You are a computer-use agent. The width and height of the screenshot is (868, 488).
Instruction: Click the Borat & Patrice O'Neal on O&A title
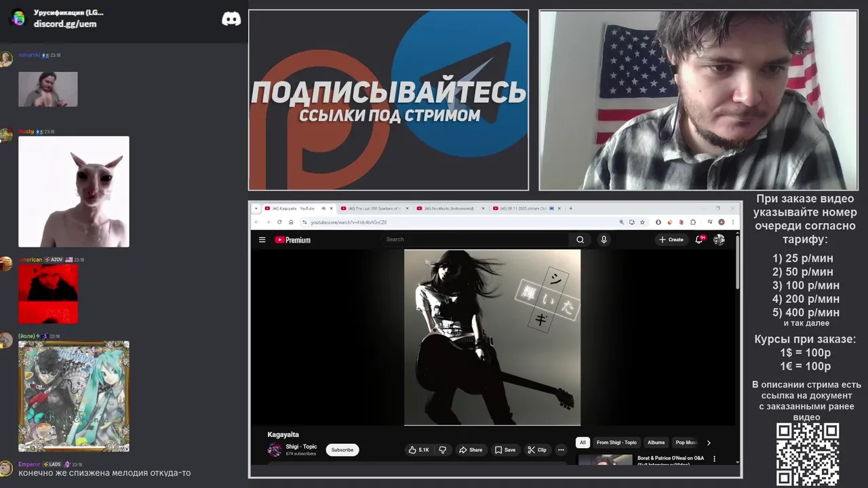671,458
